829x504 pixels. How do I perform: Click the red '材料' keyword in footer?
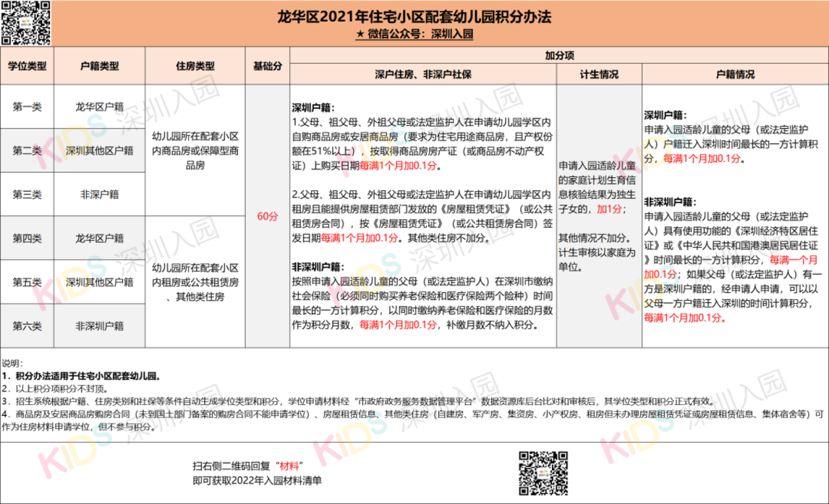pos(289,466)
